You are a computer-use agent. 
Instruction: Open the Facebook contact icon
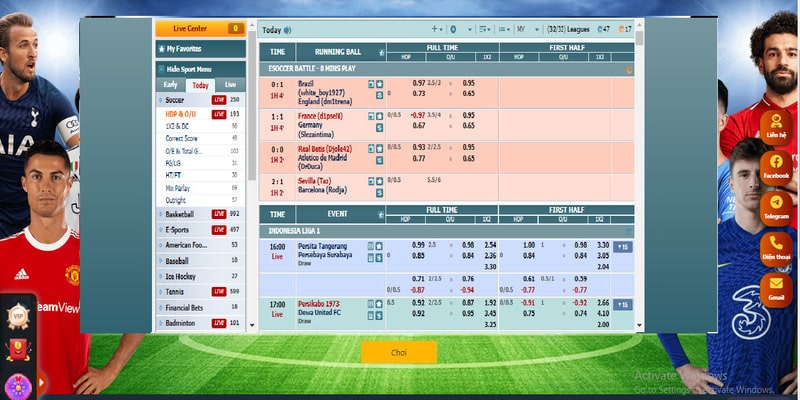click(776, 166)
